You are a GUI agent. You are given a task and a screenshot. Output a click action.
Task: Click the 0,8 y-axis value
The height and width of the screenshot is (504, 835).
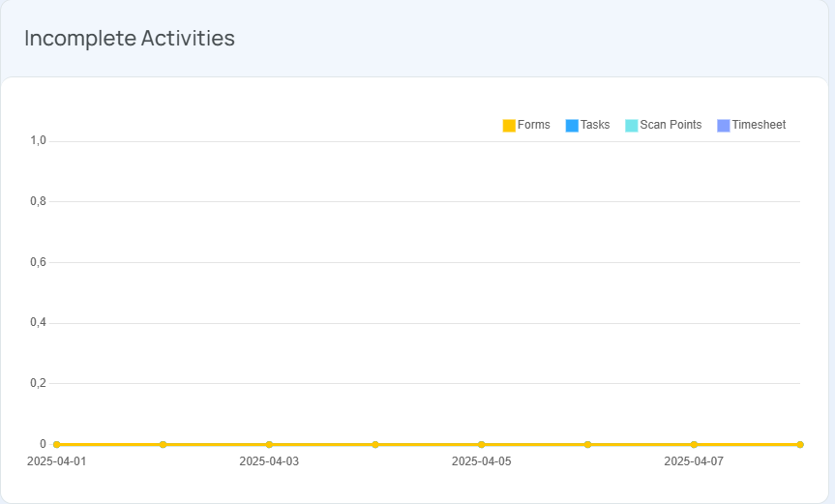(x=39, y=201)
